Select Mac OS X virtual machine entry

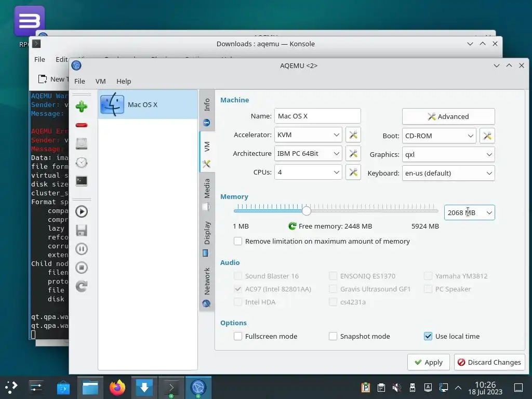148,104
